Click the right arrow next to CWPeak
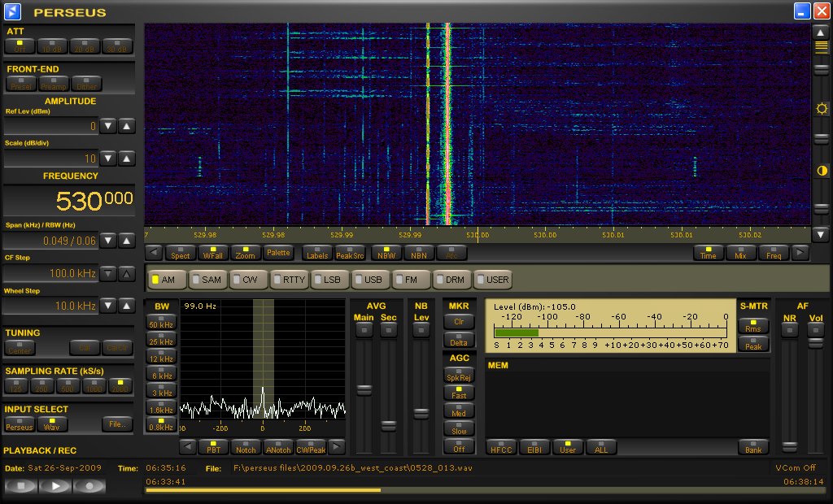 coord(336,447)
